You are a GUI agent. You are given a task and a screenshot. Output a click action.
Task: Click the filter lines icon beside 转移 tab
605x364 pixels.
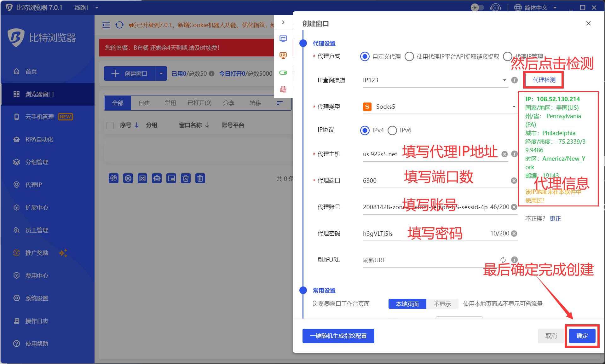(279, 103)
